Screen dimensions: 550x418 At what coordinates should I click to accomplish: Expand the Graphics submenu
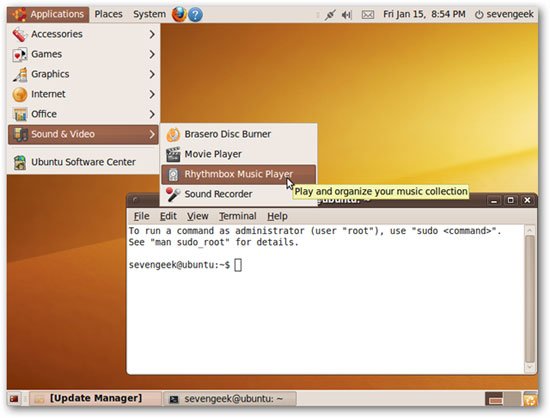(83, 74)
